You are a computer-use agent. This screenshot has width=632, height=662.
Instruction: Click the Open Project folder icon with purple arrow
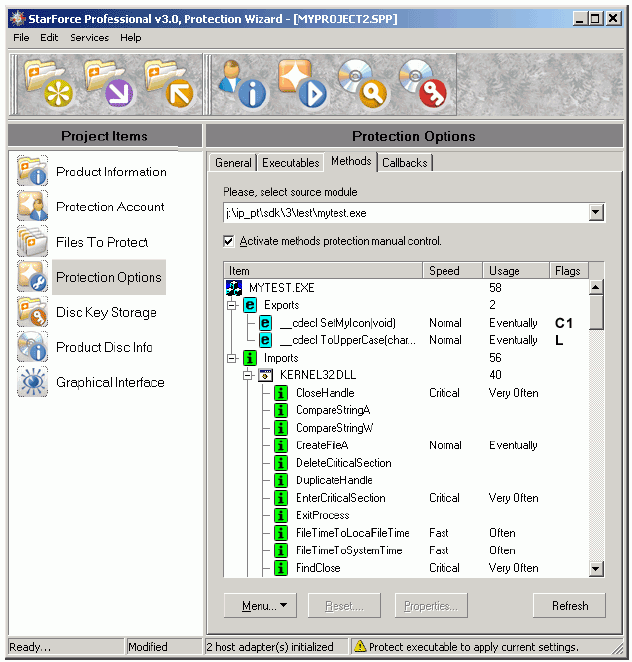108,84
